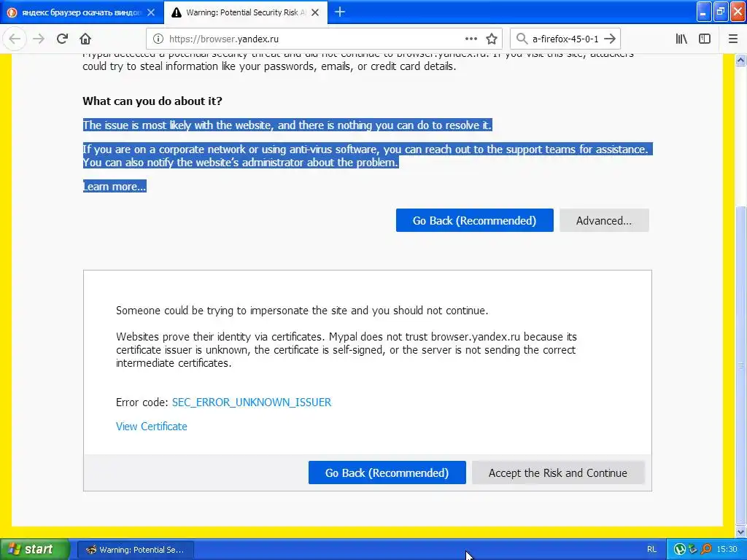Screen dimensions: 747x560
Task: Open the hamburger application menu
Action: pos(733,39)
